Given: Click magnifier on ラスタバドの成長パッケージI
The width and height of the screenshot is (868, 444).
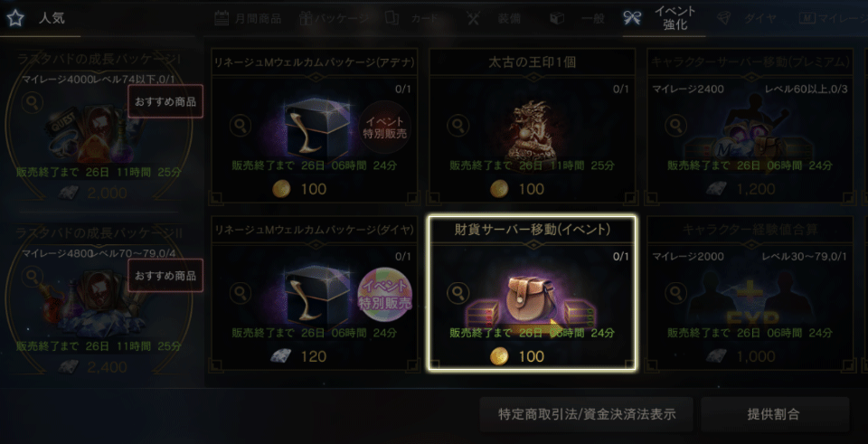Looking at the screenshot, I should click(x=33, y=103).
